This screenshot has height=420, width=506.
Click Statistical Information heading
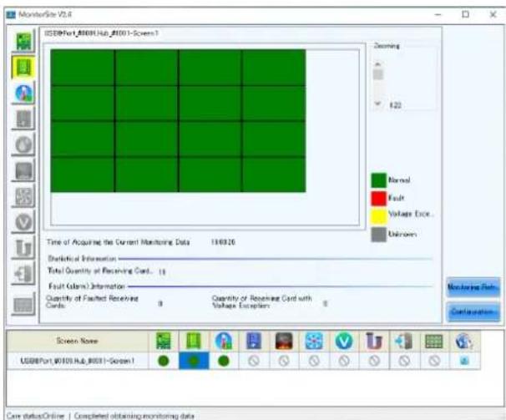pos(82,259)
